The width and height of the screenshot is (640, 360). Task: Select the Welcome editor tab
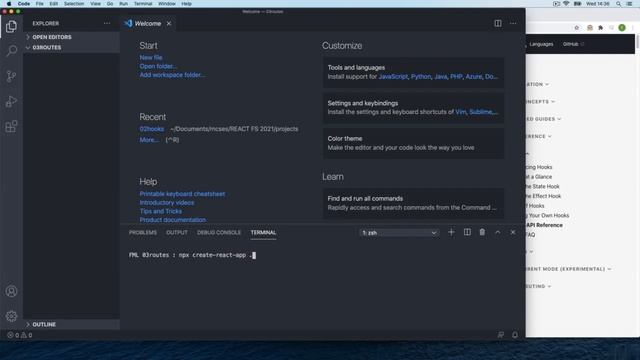tap(148, 24)
